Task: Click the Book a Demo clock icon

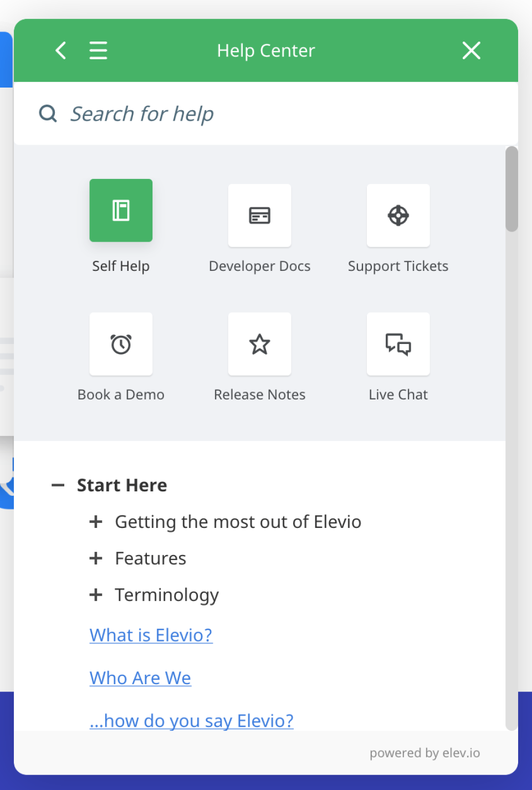Action: pos(121,343)
